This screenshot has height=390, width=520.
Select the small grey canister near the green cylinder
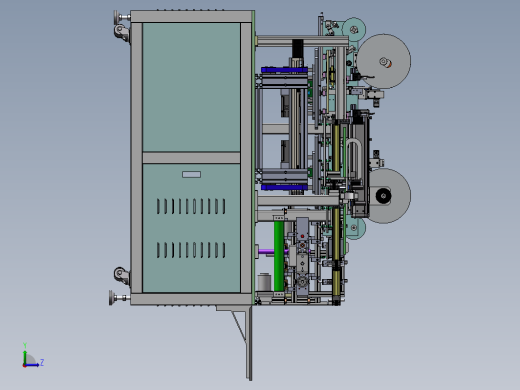tap(265, 282)
